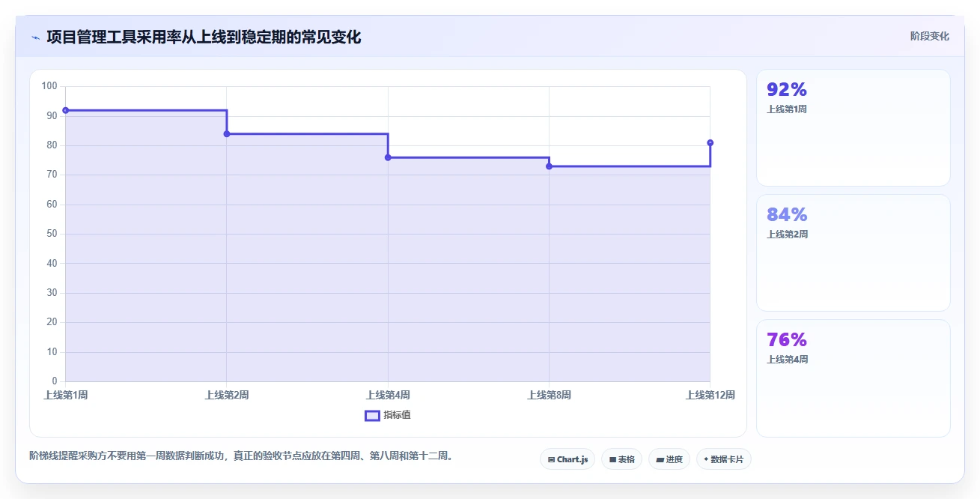Click the data point at 上线第8周
Viewport: 980px width, 499px height.
pyautogui.click(x=549, y=166)
